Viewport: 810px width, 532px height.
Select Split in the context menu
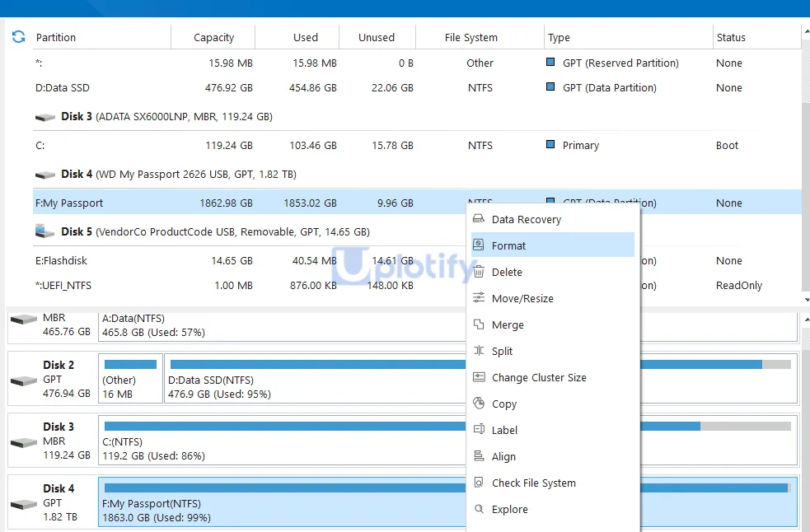pyautogui.click(x=553, y=351)
